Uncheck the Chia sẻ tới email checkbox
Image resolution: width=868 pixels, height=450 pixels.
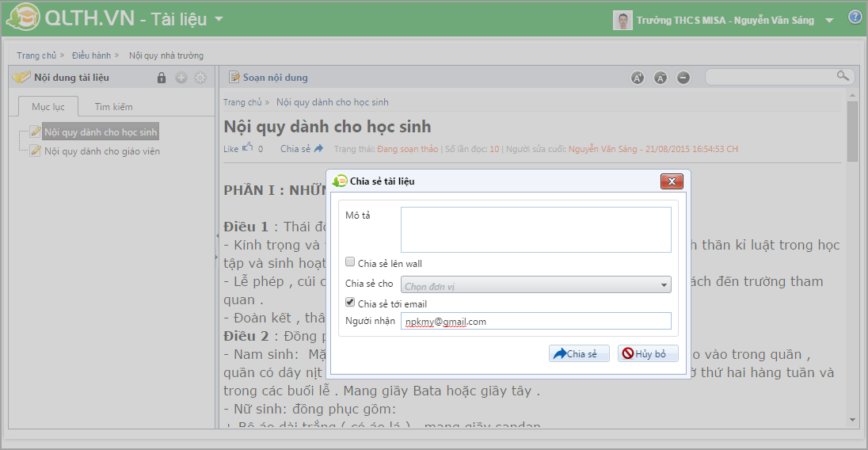(x=350, y=303)
